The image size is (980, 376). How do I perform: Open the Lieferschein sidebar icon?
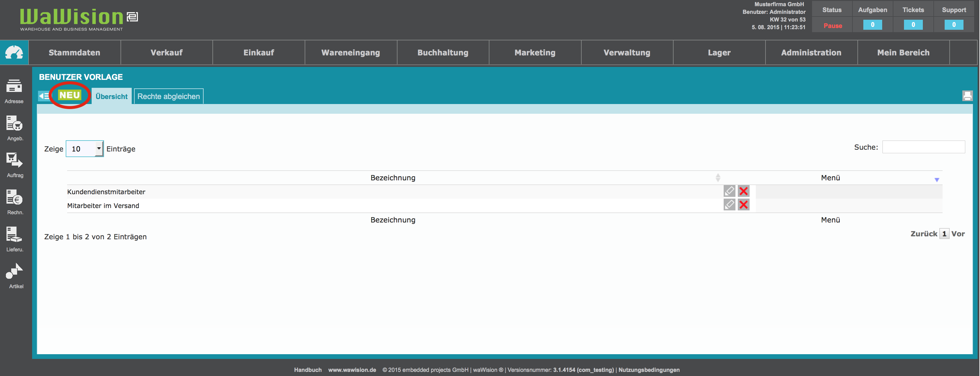pyautogui.click(x=14, y=235)
